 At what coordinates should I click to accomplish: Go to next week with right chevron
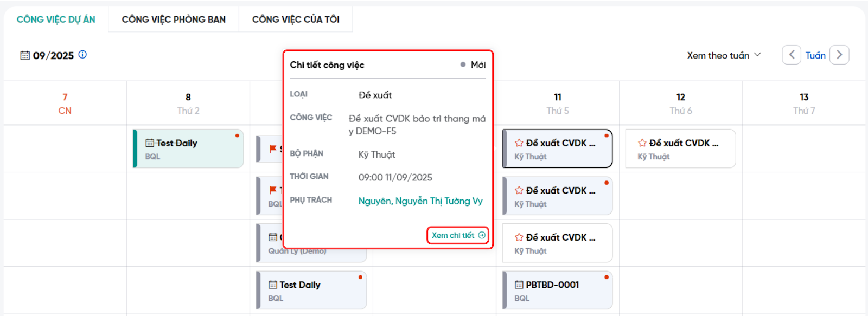tap(839, 55)
